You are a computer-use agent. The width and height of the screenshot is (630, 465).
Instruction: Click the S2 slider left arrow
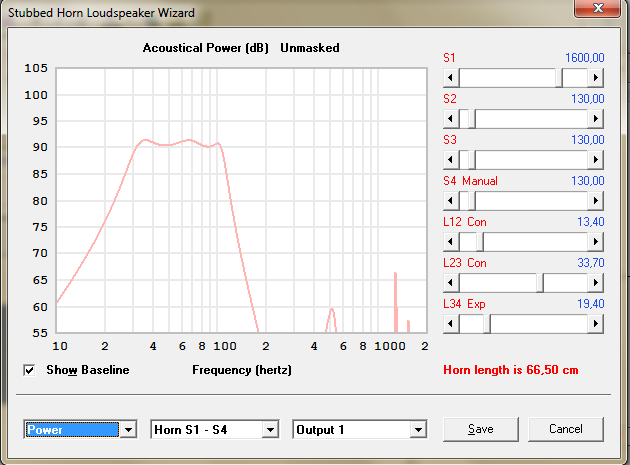pyautogui.click(x=451, y=119)
